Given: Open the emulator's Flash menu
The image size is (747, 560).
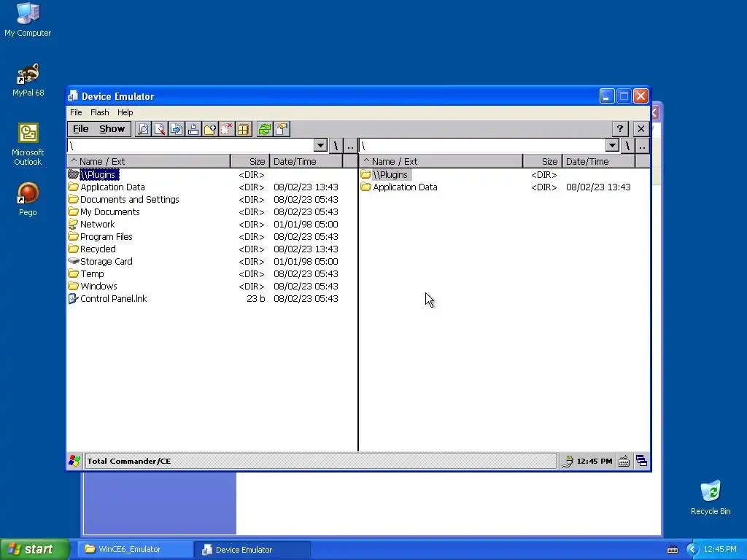Looking at the screenshot, I should (x=99, y=112).
